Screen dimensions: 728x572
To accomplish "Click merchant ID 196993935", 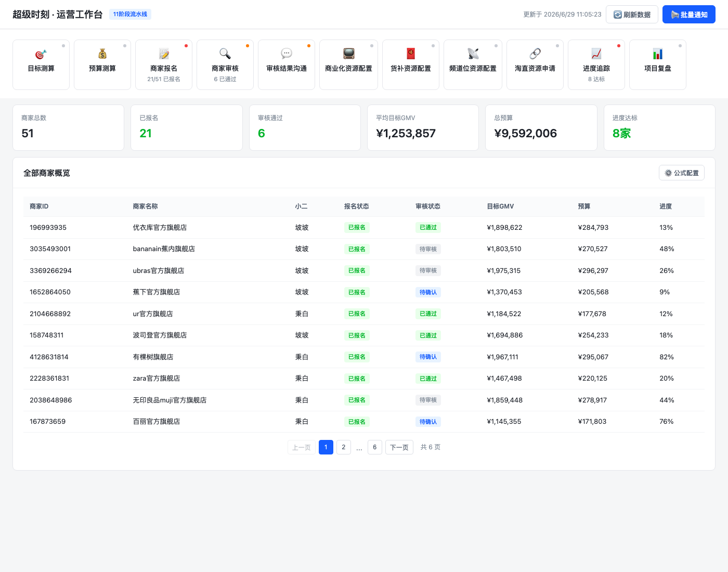I will click(48, 228).
